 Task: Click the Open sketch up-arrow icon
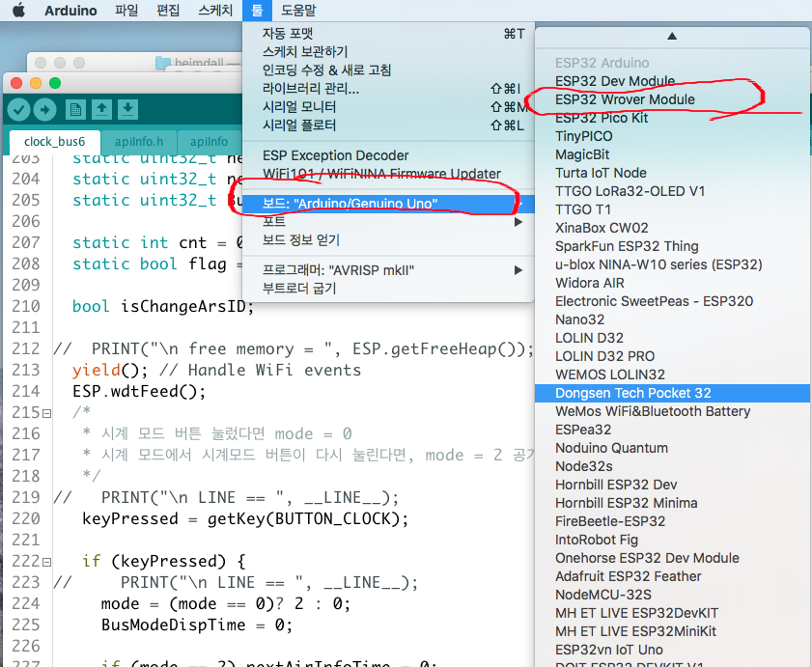[x=101, y=109]
